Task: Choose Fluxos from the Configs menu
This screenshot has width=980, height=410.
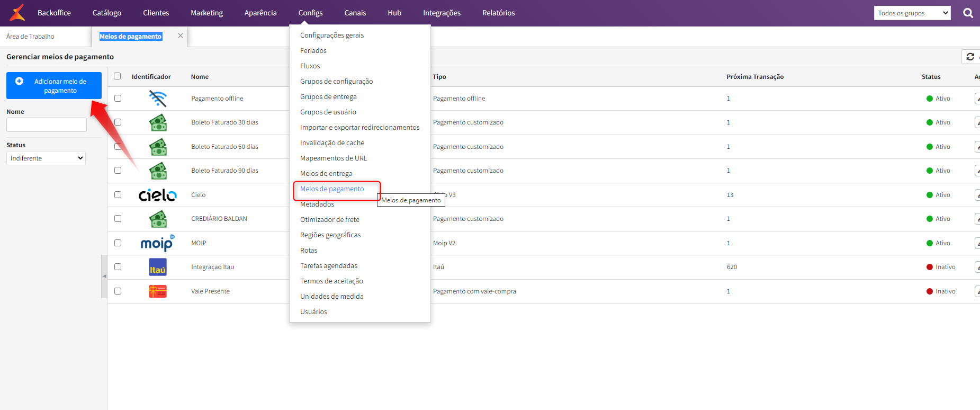Action: coord(310,66)
